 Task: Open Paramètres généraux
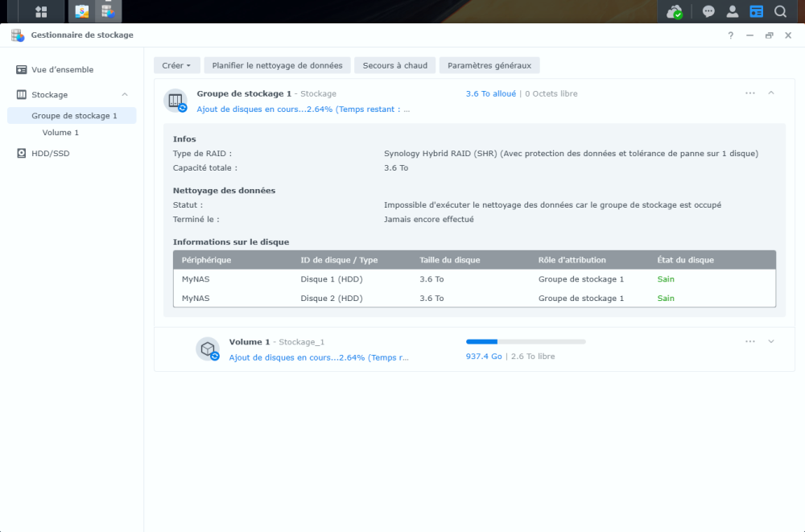pyautogui.click(x=489, y=66)
